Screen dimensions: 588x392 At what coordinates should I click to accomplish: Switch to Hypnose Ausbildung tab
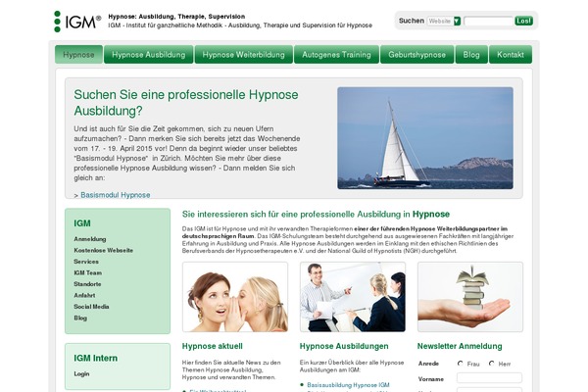pos(149,55)
